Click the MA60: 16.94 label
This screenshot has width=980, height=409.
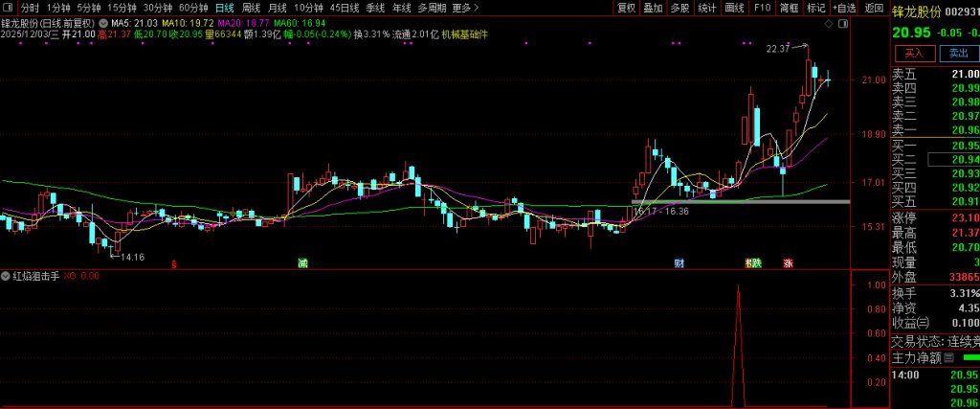(300, 23)
